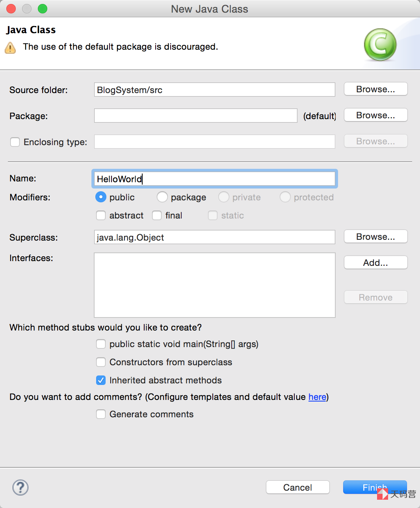
Task: Click the disabled Enclosing type Browse button
Action: pos(375,141)
